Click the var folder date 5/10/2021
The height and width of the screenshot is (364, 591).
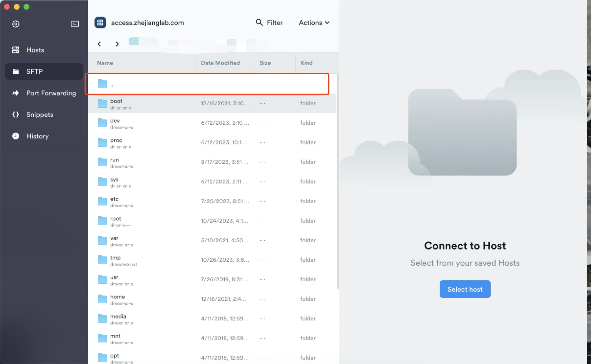(x=225, y=240)
